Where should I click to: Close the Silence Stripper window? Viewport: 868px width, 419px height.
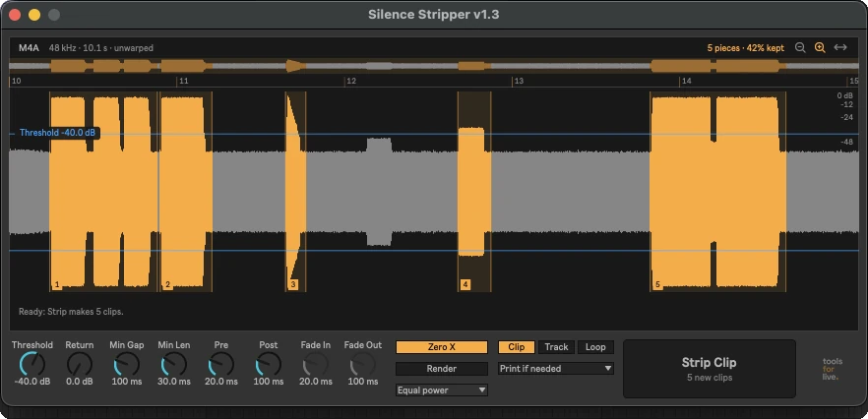15,15
